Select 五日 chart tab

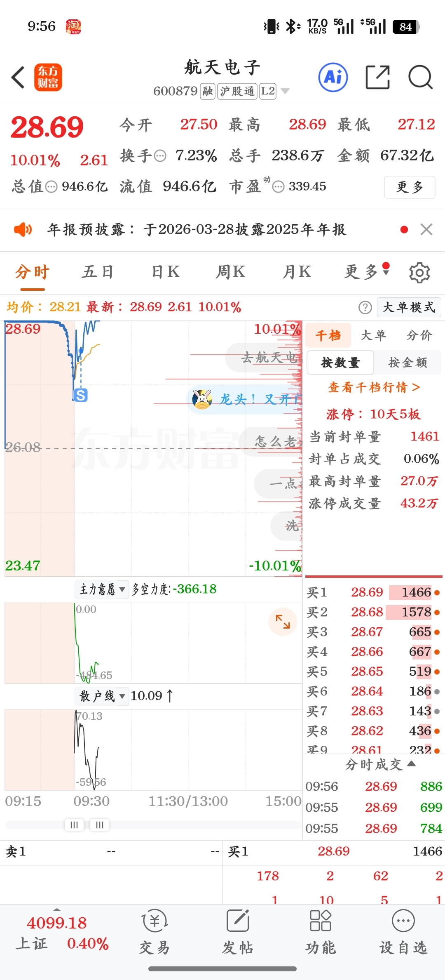[x=97, y=272]
